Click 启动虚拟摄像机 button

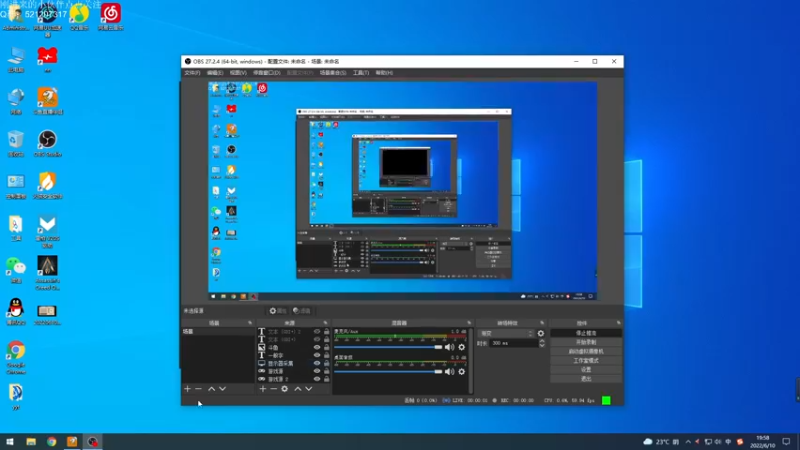click(586, 352)
